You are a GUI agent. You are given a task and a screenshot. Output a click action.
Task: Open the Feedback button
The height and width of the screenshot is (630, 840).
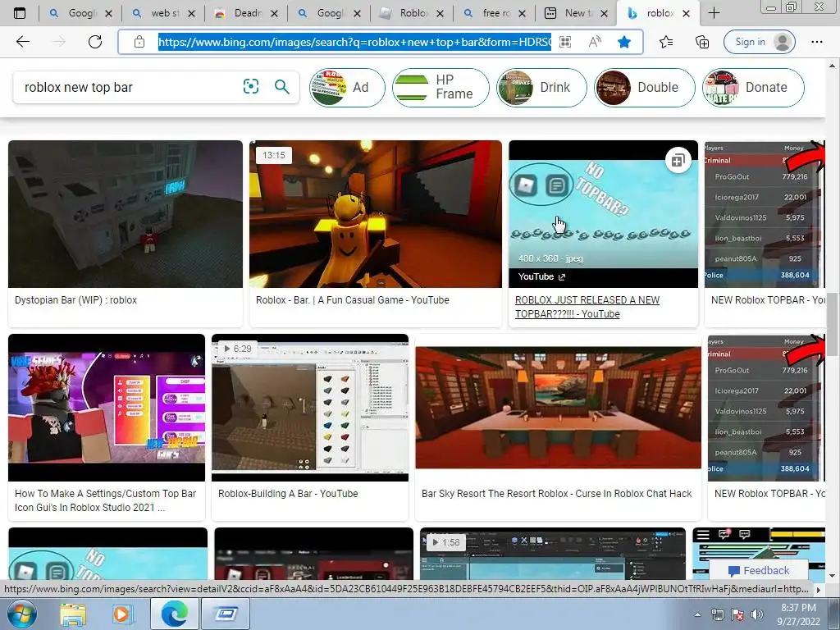click(759, 571)
